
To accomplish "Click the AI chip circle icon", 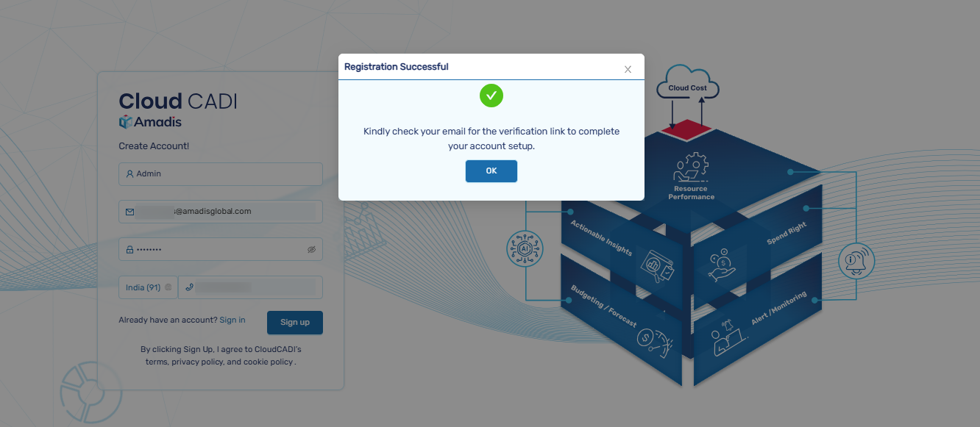I will (x=525, y=249).
